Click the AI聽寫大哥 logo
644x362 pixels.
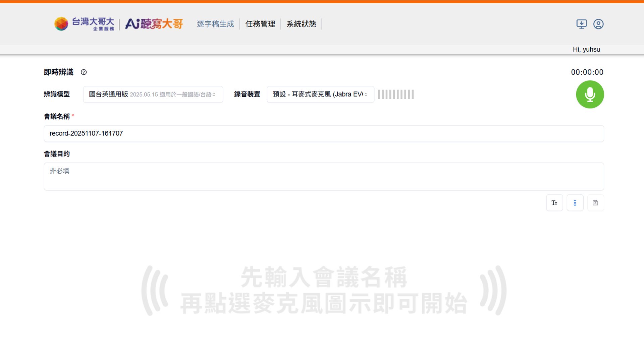pos(154,24)
